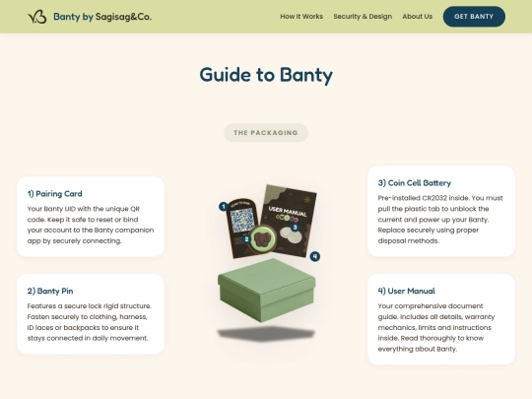Select the '3) Coin Cell Battery' heading

414,183
